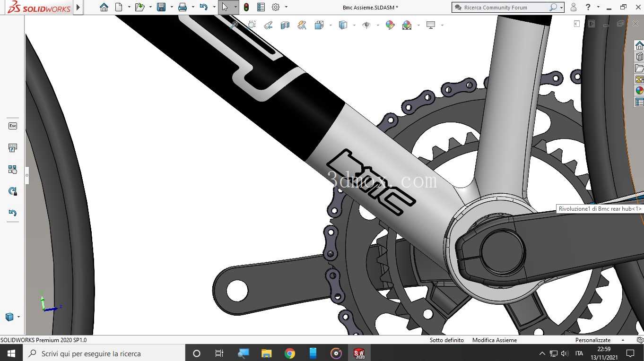Click Modifica Assieme in status bar
The image size is (644, 361).
[495, 340]
